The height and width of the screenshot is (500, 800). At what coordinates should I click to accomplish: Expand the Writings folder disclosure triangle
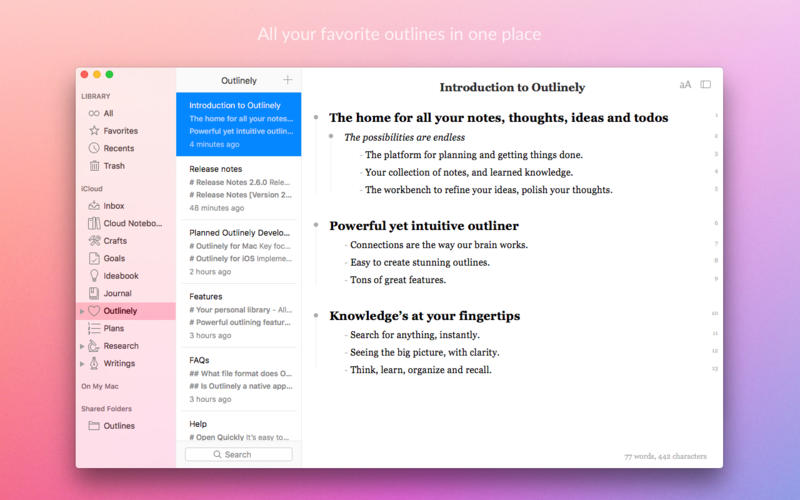click(x=82, y=364)
